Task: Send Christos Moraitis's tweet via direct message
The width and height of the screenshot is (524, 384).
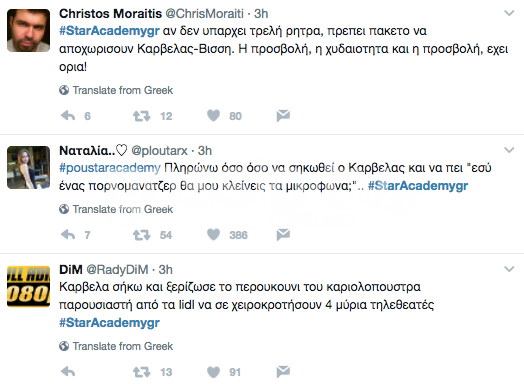Action: tap(283, 116)
